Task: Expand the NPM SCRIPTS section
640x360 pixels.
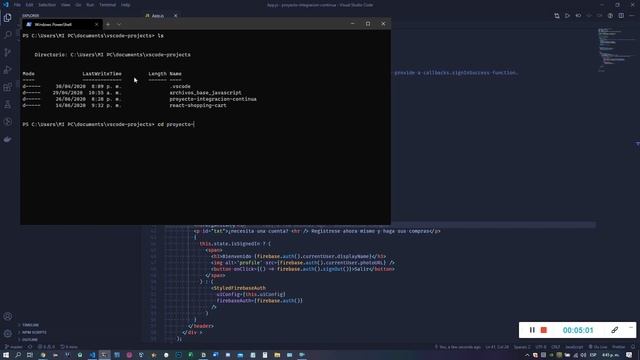Action: [34, 332]
